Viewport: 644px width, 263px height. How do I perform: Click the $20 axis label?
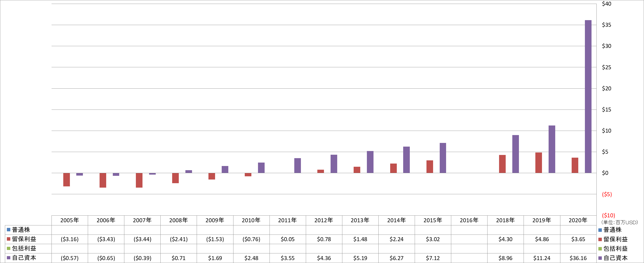(606, 88)
